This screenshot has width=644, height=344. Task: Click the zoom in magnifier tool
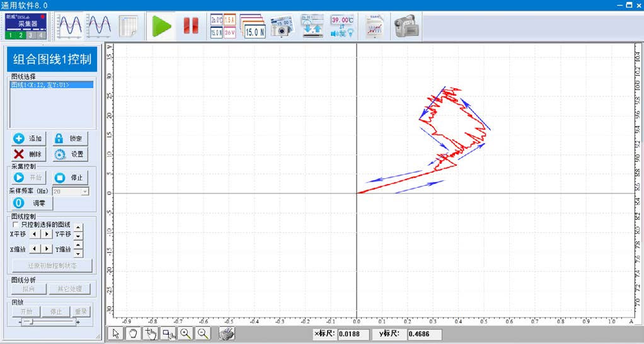point(185,334)
